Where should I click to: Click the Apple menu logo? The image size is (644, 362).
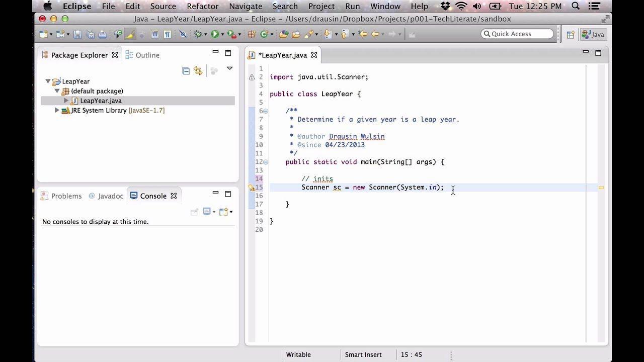(x=48, y=7)
